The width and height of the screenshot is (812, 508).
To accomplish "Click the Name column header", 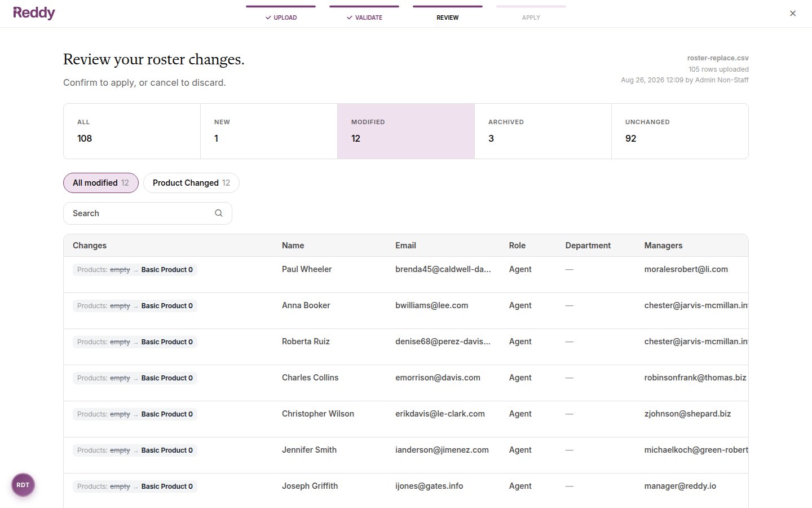I will 293,246.
